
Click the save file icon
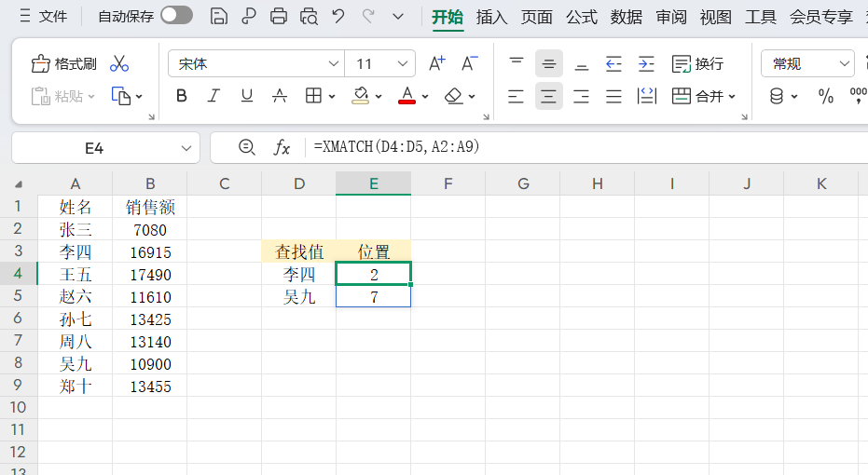[219, 16]
